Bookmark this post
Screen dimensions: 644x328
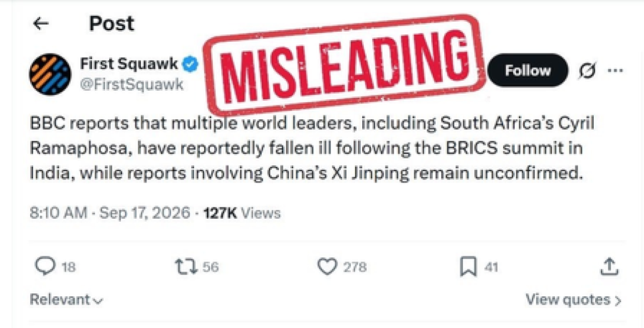coord(468,267)
